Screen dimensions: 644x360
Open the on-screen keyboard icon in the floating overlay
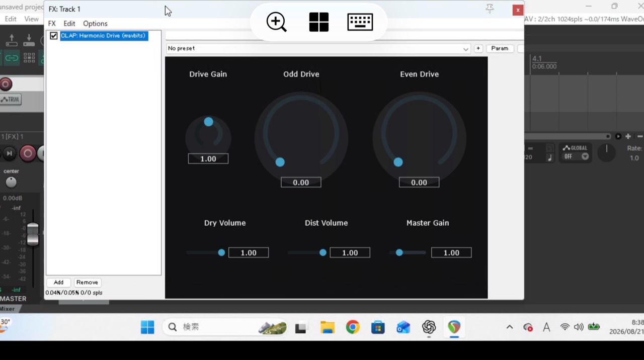[x=360, y=22]
